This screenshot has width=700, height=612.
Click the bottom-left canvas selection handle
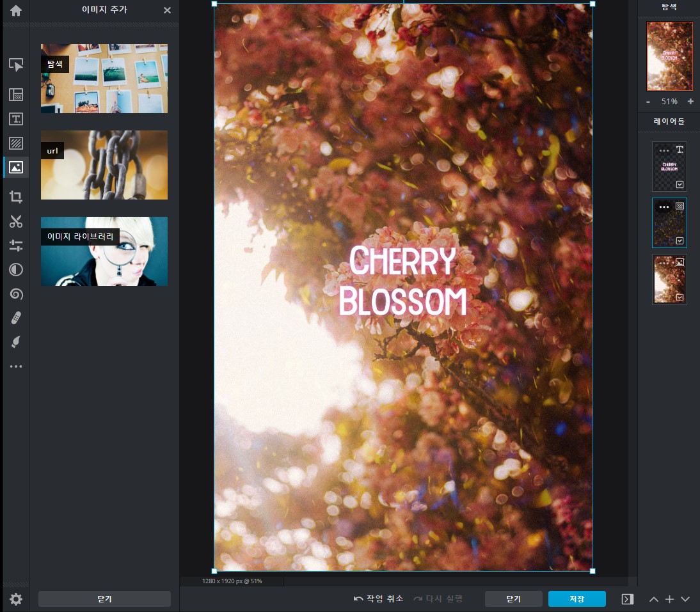[214, 571]
